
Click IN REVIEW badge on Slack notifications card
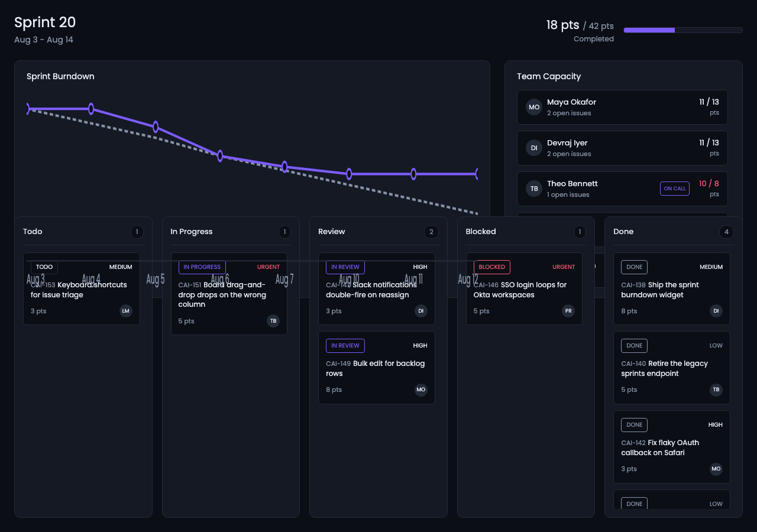[x=345, y=267]
